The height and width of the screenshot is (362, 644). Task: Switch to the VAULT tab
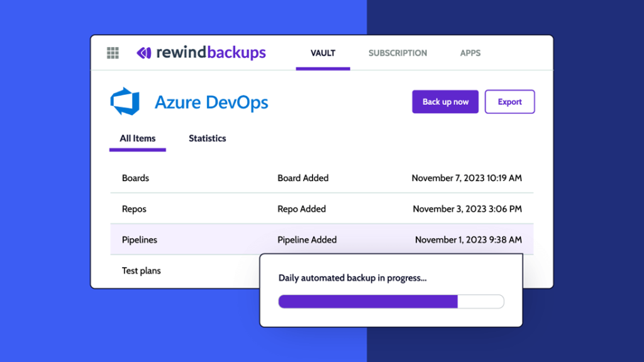click(x=323, y=53)
